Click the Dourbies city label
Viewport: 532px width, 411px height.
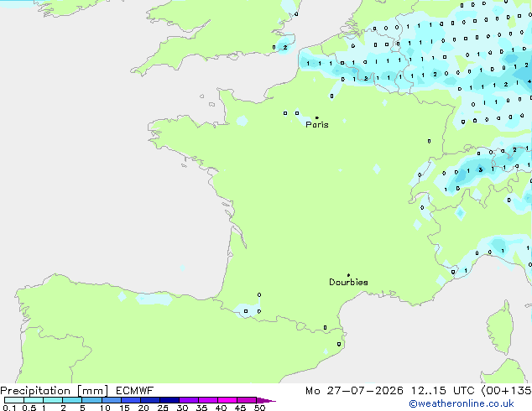pyautogui.click(x=348, y=282)
